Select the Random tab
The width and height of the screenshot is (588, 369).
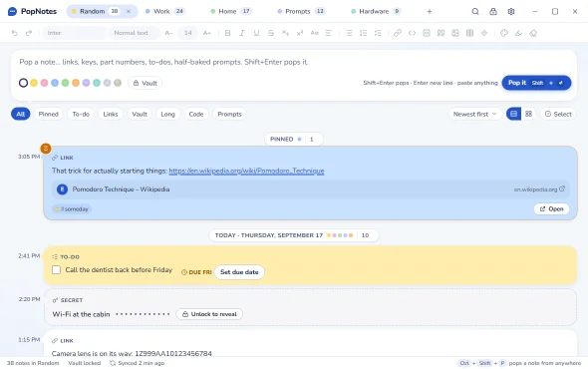(x=93, y=11)
